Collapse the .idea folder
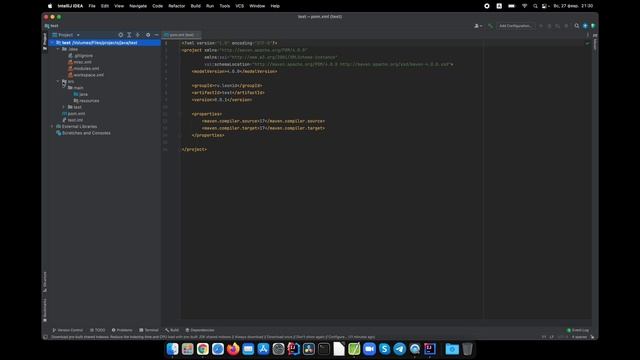 click(x=58, y=49)
